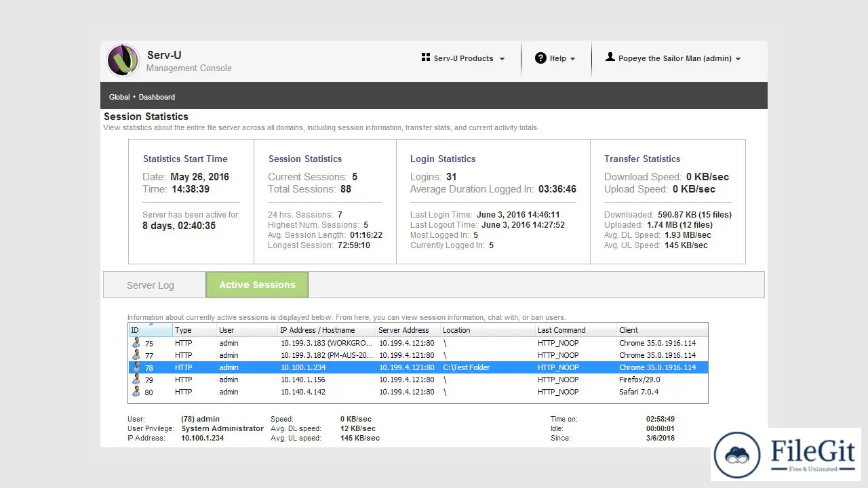Click Last Logout Time June 3 14:27:52
The height and width of the screenshot is (488, 868).
pyautogui.click(x=524, y=225)
